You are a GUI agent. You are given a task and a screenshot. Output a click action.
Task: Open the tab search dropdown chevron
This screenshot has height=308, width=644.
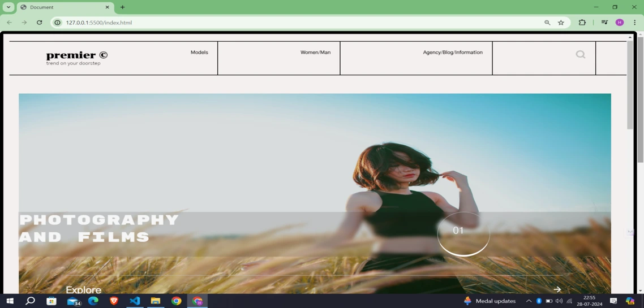click(x=8, y=7)
